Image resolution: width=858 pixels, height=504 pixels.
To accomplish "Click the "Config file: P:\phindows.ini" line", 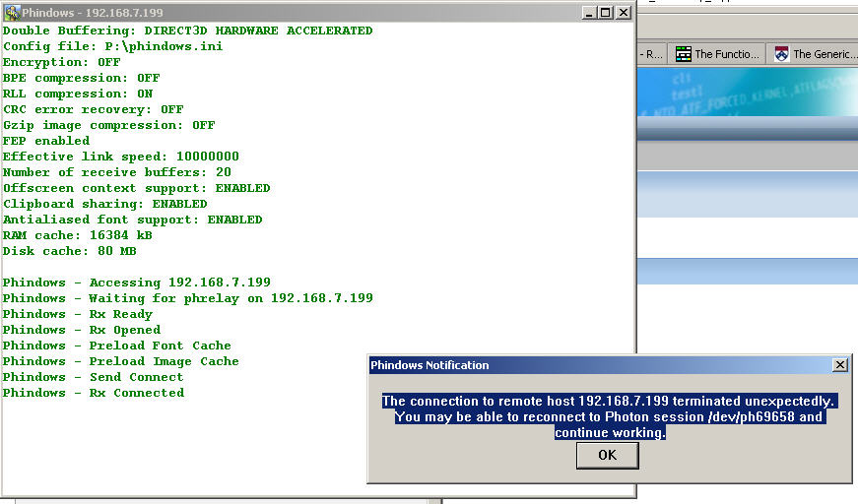I will pos(112,46).
